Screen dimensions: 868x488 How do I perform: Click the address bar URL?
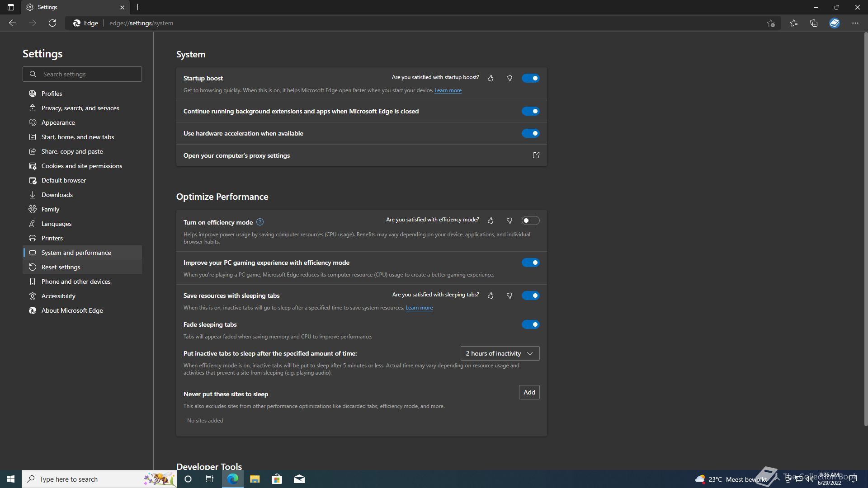click(x=141, y=23)
